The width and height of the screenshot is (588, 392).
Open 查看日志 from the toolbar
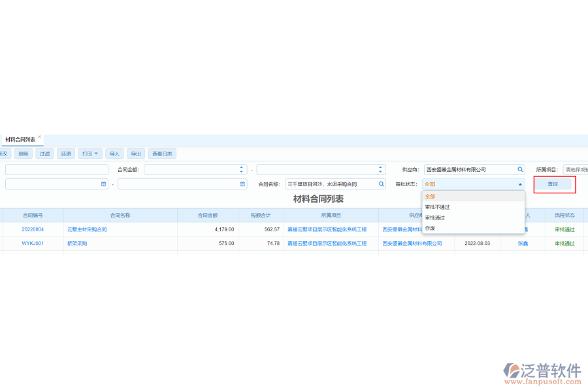[162, 154]
